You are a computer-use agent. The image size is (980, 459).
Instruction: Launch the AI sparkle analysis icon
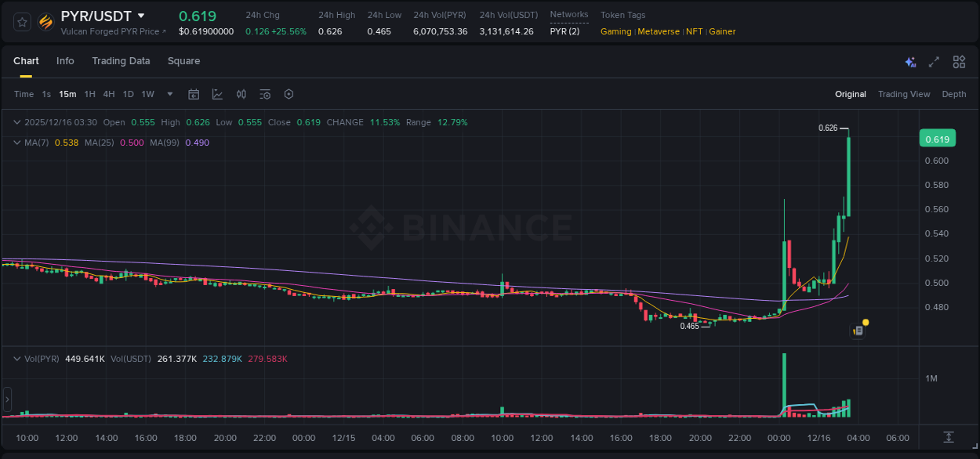pyautogui.click(x=910, y=62)
